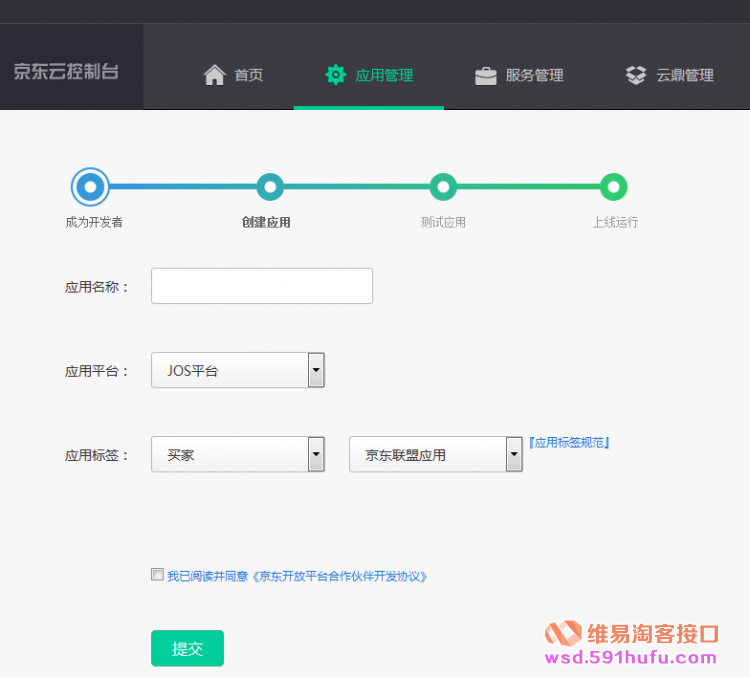Open the 京东开放平台合作伙伴开发协议 link
The image size is (750, 677).
coord(339,577)
